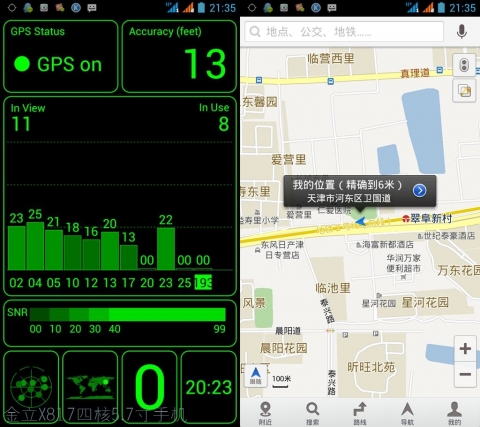Tap the Accuracy (feet) panel

point(179,56)
